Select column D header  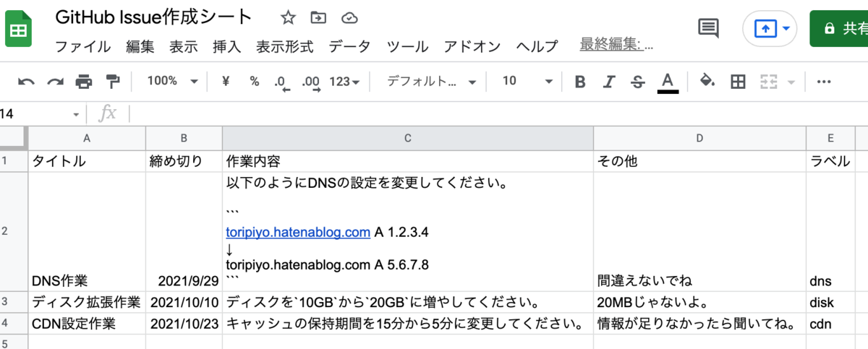tap(699, 138)
